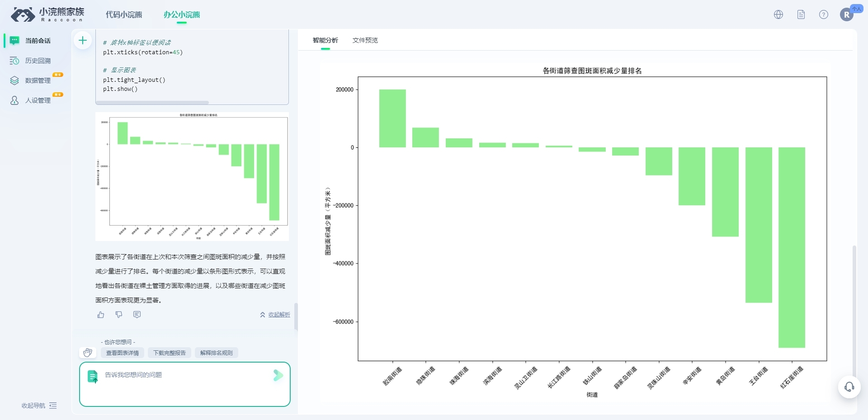Click the 数据管理 layers icon

[x=14, y=80]
